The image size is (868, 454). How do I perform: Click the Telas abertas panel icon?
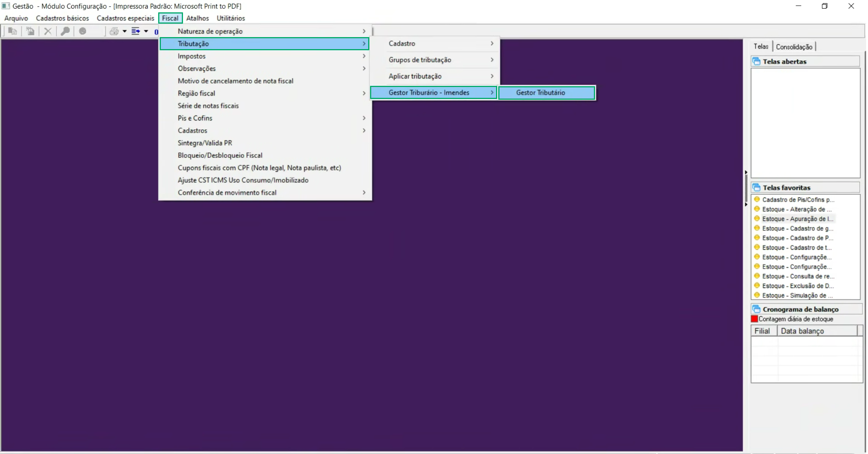tap(757, 61)
